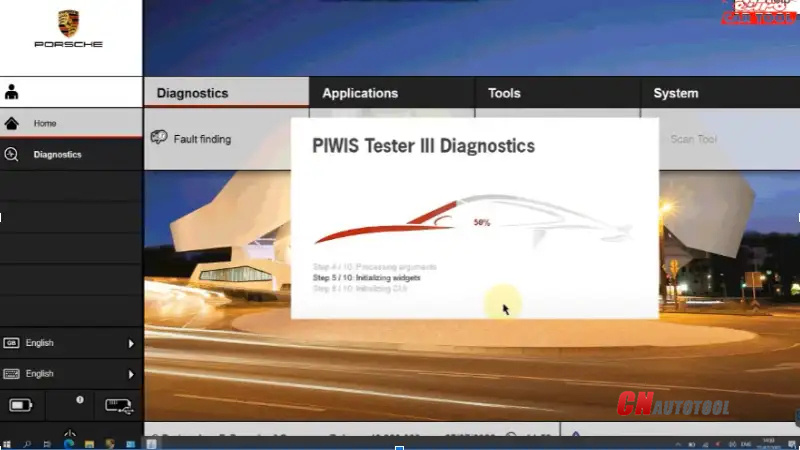Image resolution: width=800 pixels, height=450 pixels.
Task: Switch to the Diagnostics tab
Action: click(x=226, y=93)
